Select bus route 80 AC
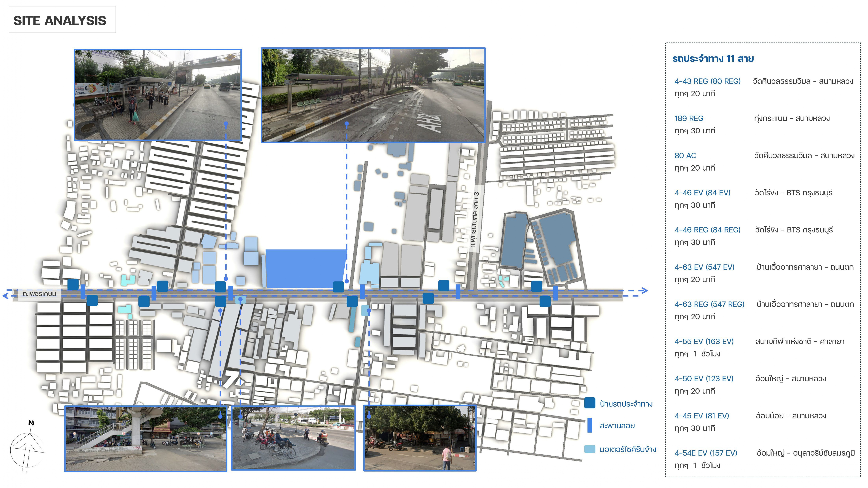Image resolution: width=868 pixels, height=488 pixels. pos(685,156)
